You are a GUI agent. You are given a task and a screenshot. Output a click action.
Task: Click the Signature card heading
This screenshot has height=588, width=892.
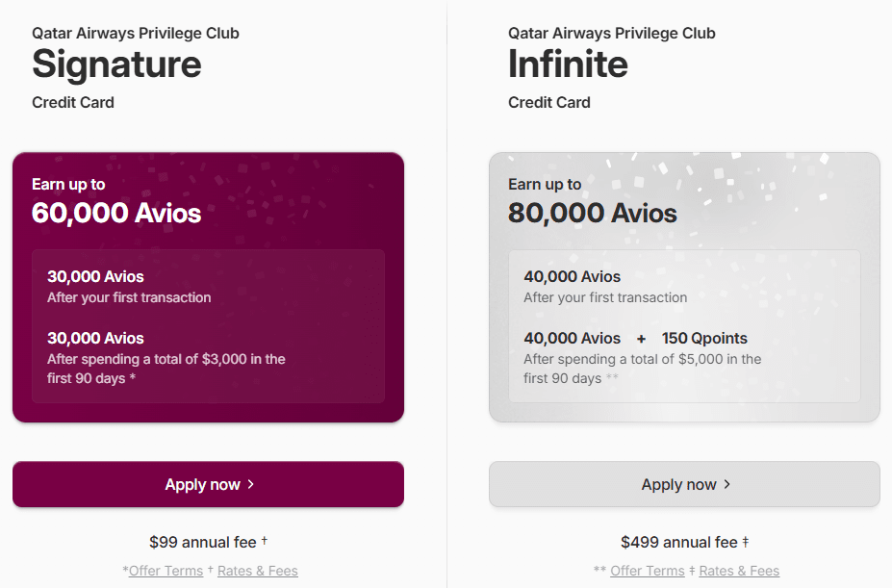pyautogui.click(x=116, y=64)
